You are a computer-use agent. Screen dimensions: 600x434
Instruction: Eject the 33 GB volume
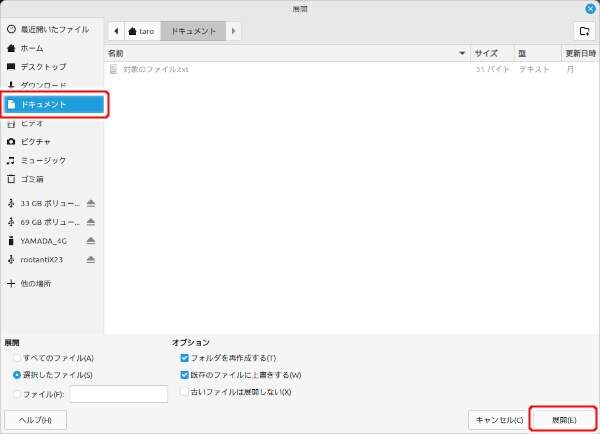tap(91, 203)
